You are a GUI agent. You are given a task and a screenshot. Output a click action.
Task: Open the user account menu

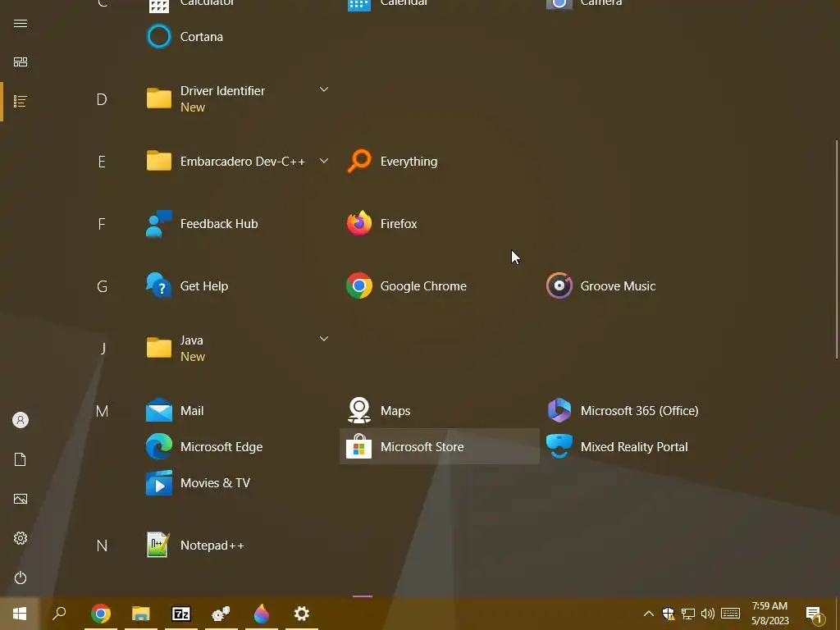coord(21,420)
